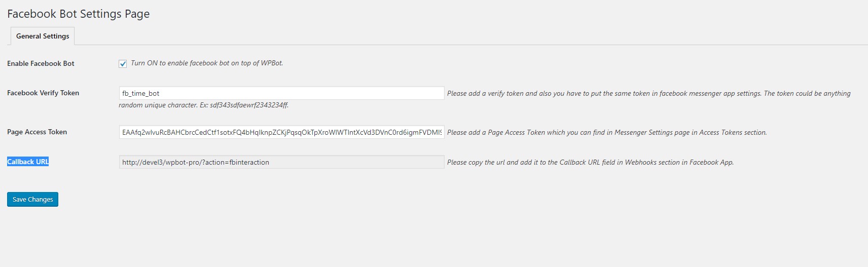
Task: Focus the Page Access Token input box
Action: [x=281, y=132]
